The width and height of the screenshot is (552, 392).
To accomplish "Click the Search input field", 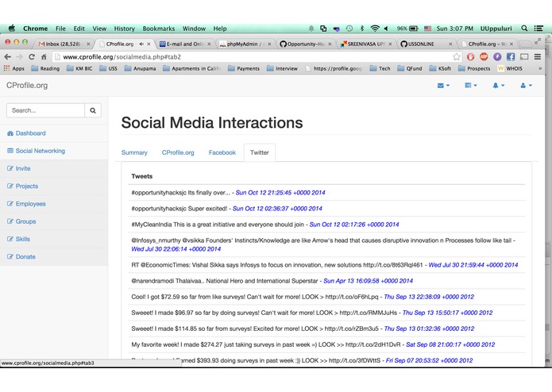I will pos(45,110).
